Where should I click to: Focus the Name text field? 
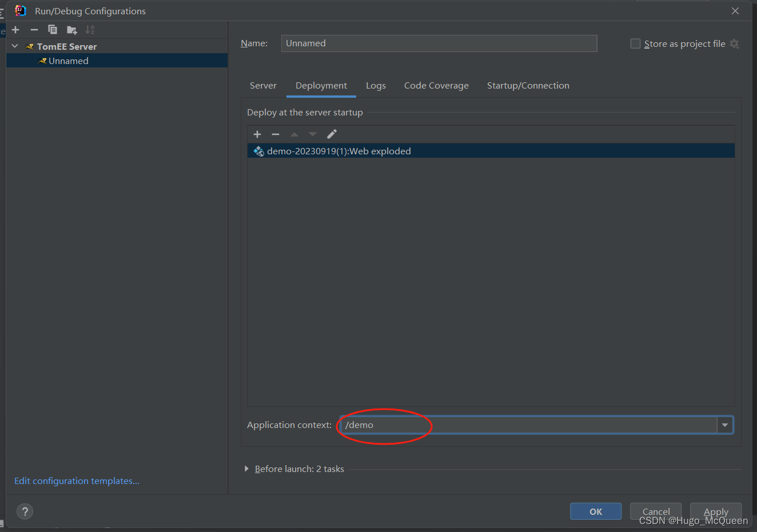(439, 43)
